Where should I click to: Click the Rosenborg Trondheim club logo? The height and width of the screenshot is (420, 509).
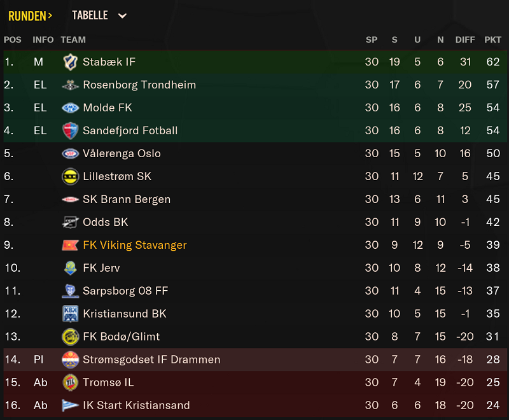pos(70,85)
